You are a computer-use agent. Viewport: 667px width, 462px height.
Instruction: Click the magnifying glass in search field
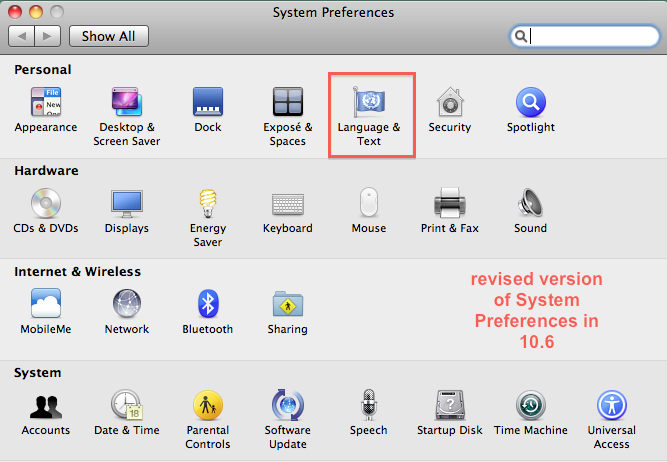pyautogui.click(x=521, y=36)
